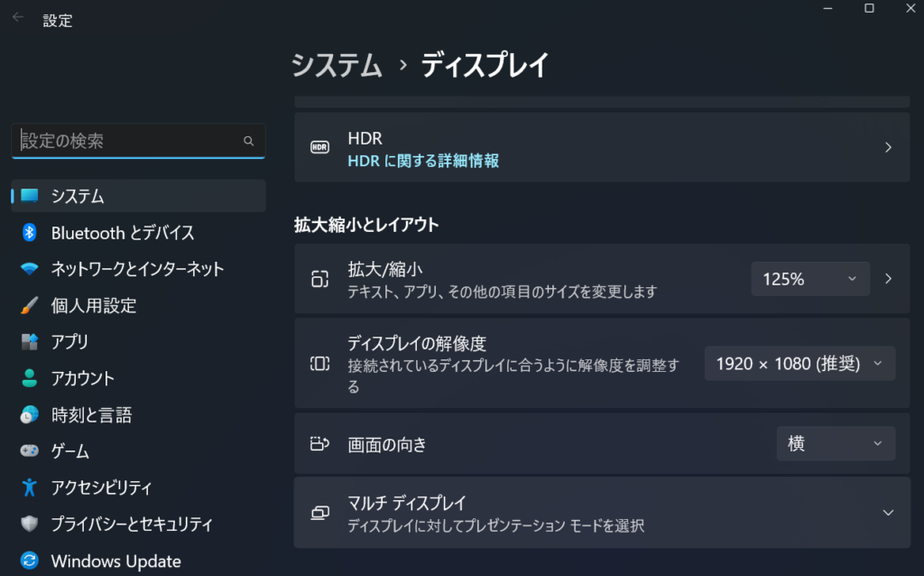Click the accessibility figure icon
Viewport: 924px width, 576px height.
click(x=29, y=488)
